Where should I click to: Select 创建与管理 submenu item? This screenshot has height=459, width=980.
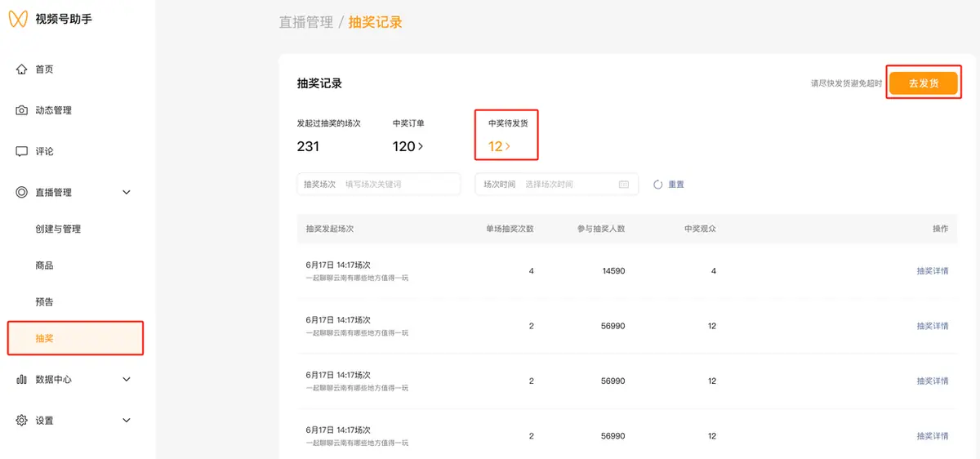[58, 229]
